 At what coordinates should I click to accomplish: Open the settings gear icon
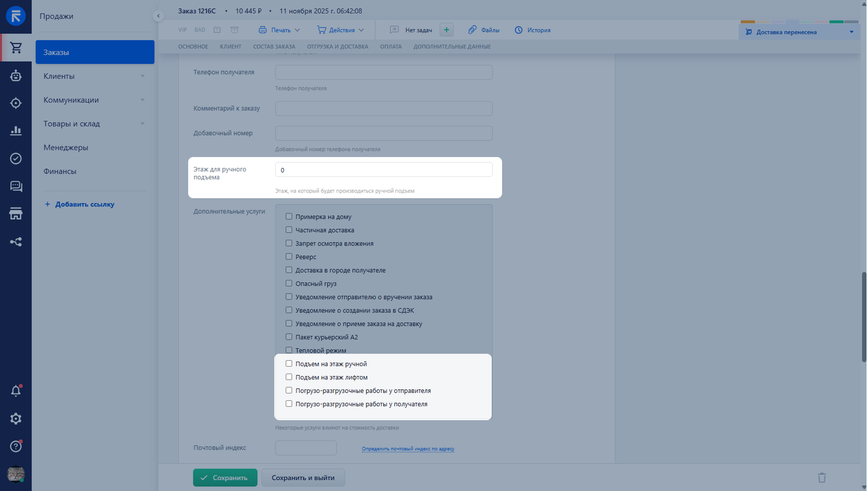click(16, 419)
